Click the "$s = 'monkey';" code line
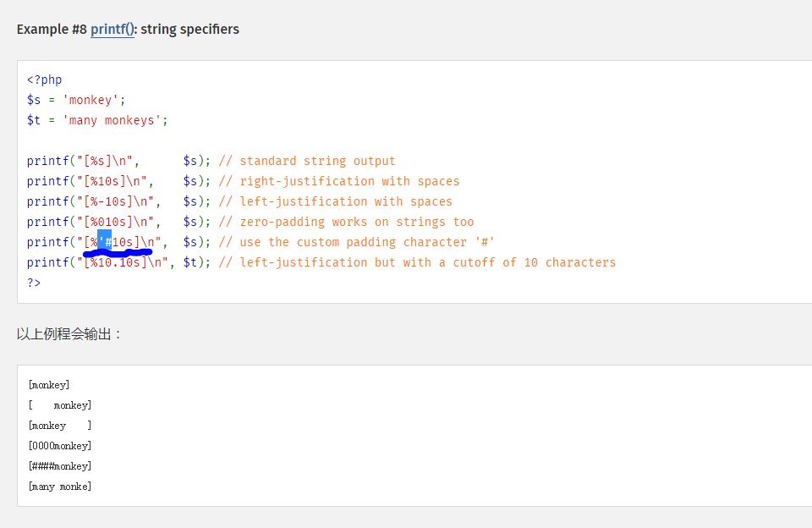The image size is (812, 528). tap(76, 100)
